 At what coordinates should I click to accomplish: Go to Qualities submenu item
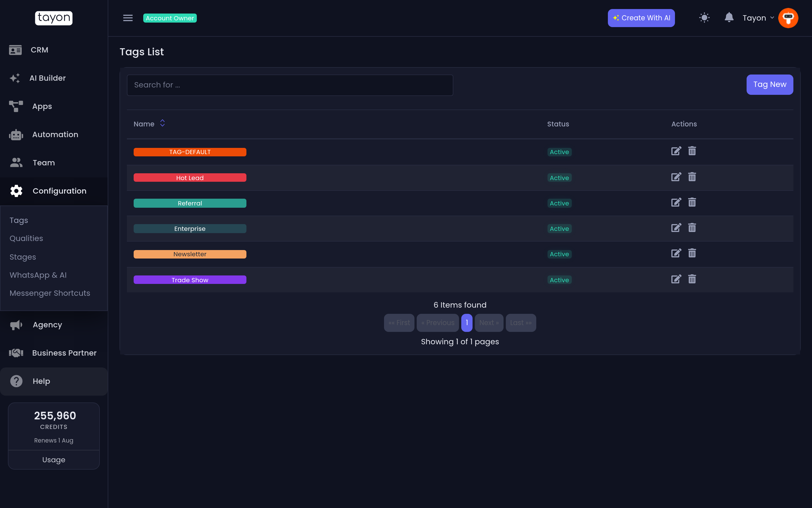pos(26,238)
